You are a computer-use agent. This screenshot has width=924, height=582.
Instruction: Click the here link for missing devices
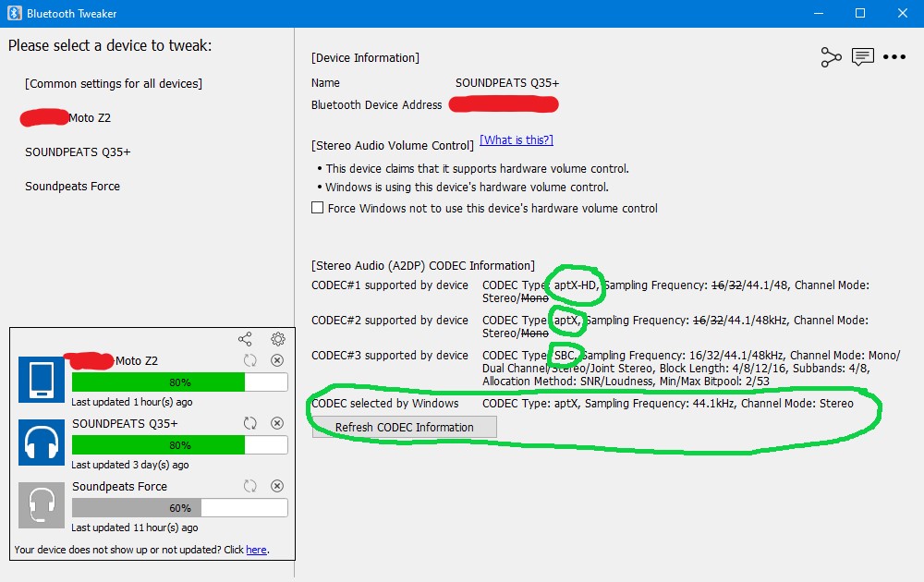256,550
